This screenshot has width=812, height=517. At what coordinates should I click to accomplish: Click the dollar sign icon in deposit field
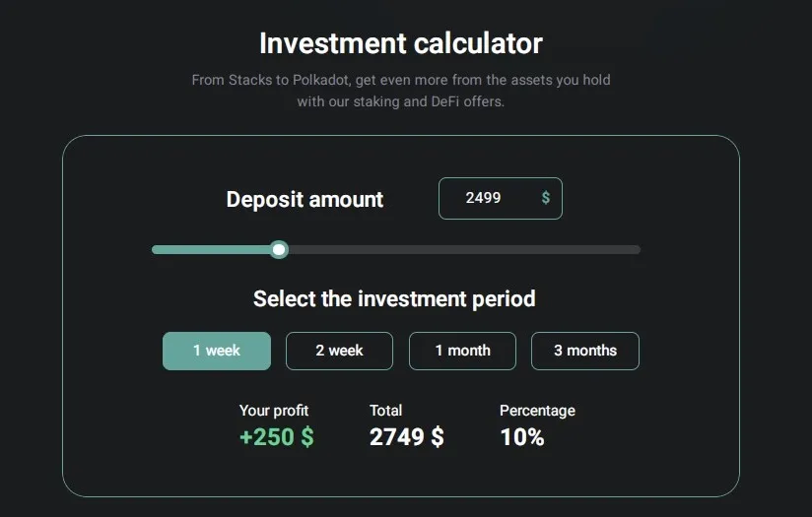coord(545,198)
